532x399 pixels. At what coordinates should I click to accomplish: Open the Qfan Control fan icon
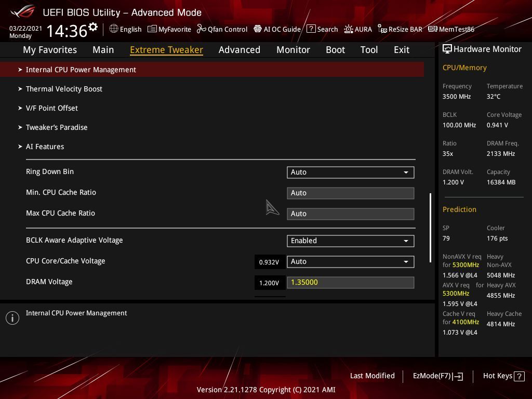click(x=201, y=29)
